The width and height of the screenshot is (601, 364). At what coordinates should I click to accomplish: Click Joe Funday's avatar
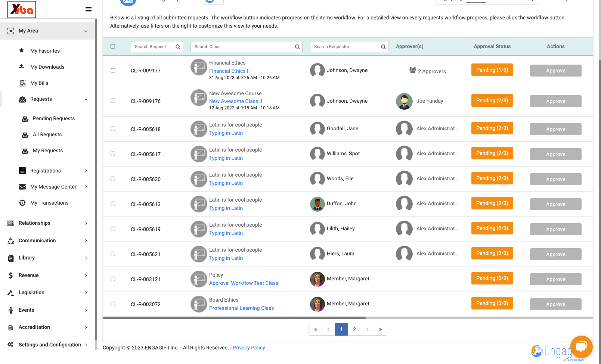click(404, 101)
